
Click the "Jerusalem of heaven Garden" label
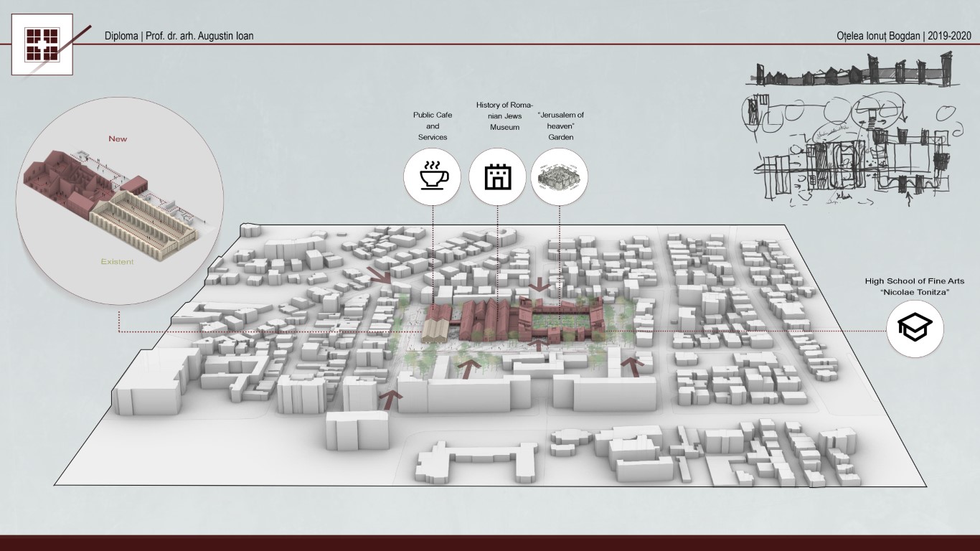click(x=560, y=126)
